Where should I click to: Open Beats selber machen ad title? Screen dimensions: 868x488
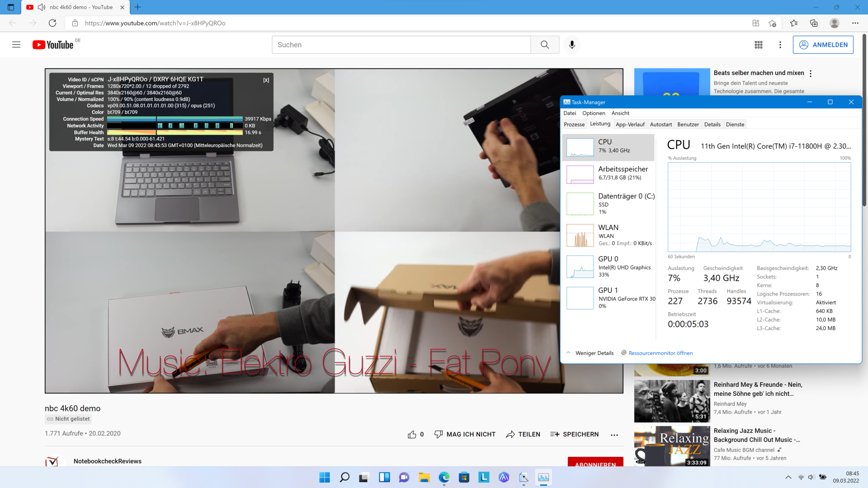pyautogui.click(x=759, y=73)
